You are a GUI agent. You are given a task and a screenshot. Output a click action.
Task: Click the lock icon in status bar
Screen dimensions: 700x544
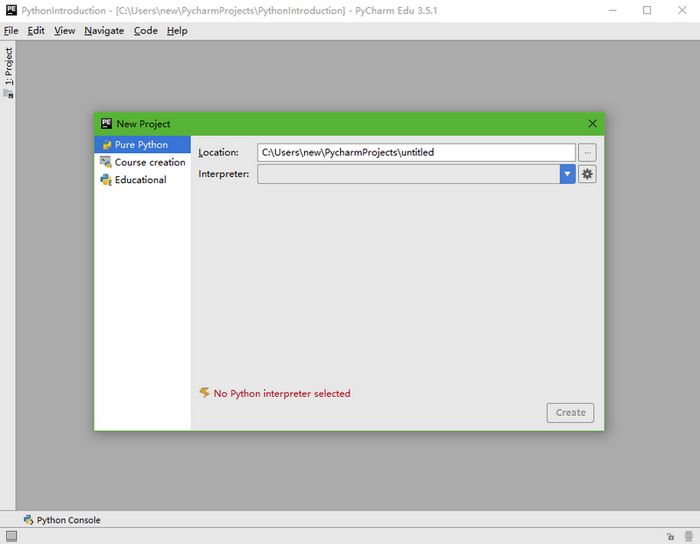[670, 536]
